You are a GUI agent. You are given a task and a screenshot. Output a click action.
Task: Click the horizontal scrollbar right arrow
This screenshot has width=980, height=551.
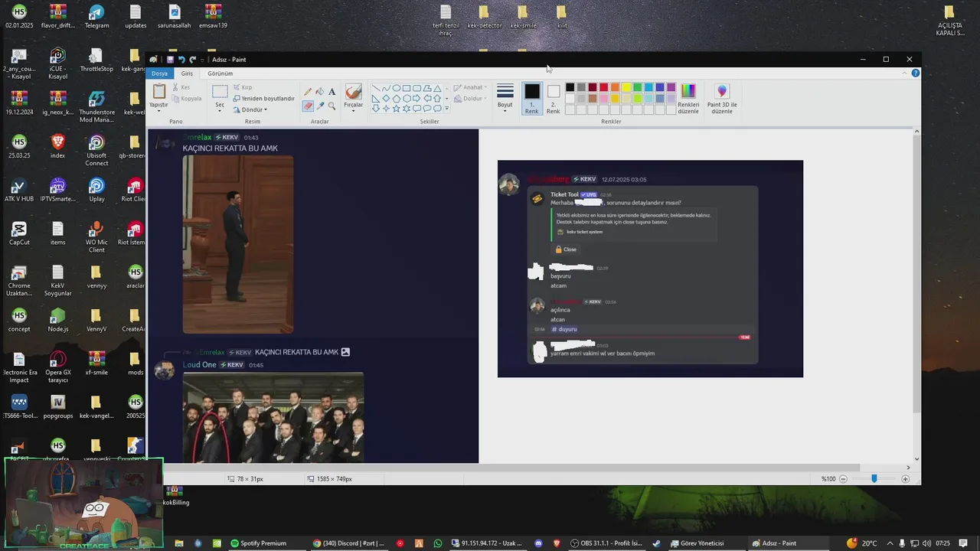click(x=908, y=468)
